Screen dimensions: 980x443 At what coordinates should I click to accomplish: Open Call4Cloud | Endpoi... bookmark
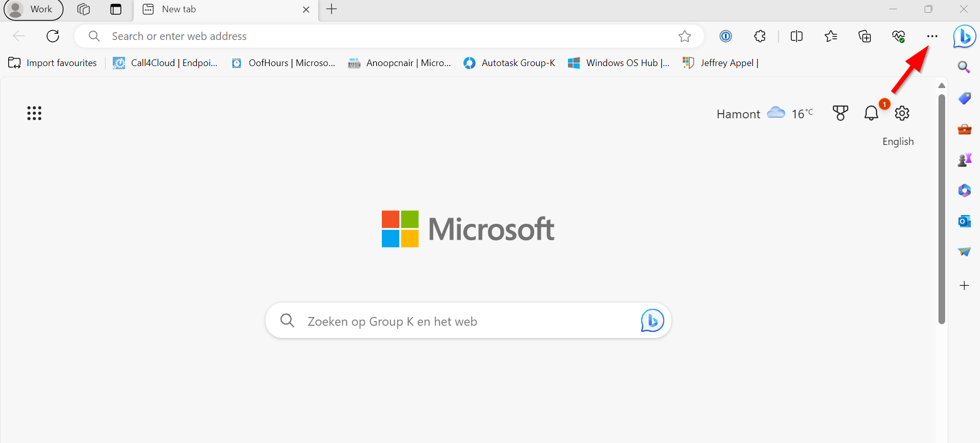pos(165,63)
